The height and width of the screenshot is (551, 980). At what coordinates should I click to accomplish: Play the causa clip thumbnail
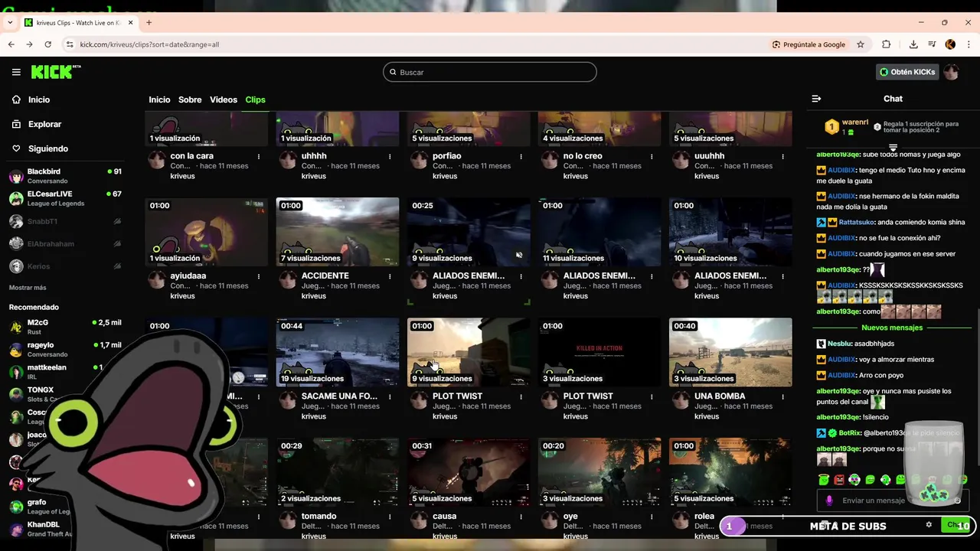pyautogui.click(x=469, y=472)
